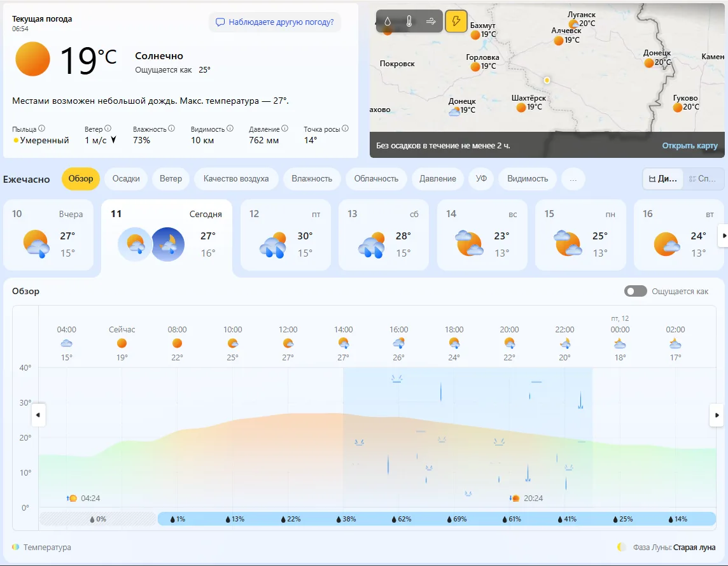Click the info icon next to Давление

284,128
